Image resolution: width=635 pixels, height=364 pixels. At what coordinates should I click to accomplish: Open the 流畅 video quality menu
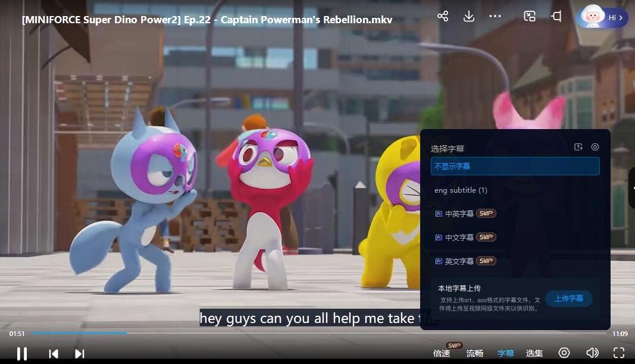click(x=475, y=353)
